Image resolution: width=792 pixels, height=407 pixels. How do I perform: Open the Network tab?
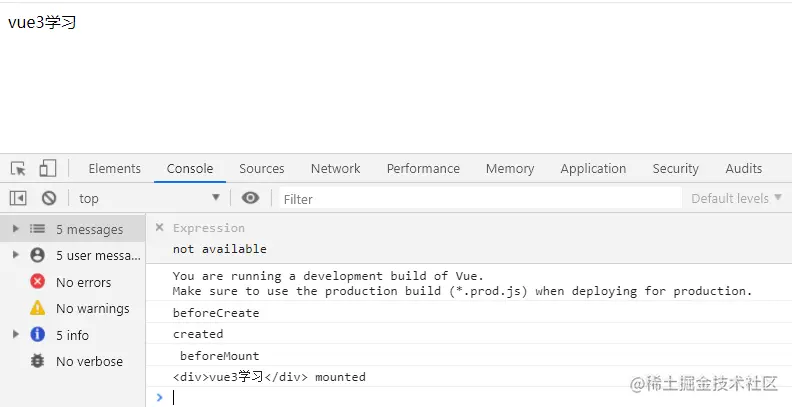coord(335,168)
